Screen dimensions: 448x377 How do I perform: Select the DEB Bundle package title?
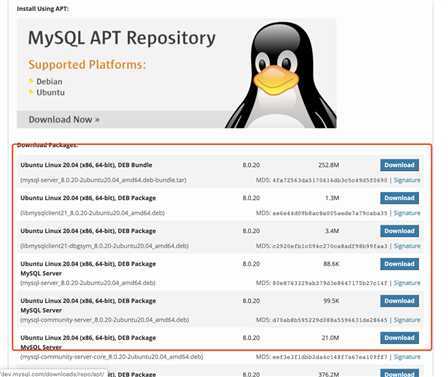(x=86, y=165)
